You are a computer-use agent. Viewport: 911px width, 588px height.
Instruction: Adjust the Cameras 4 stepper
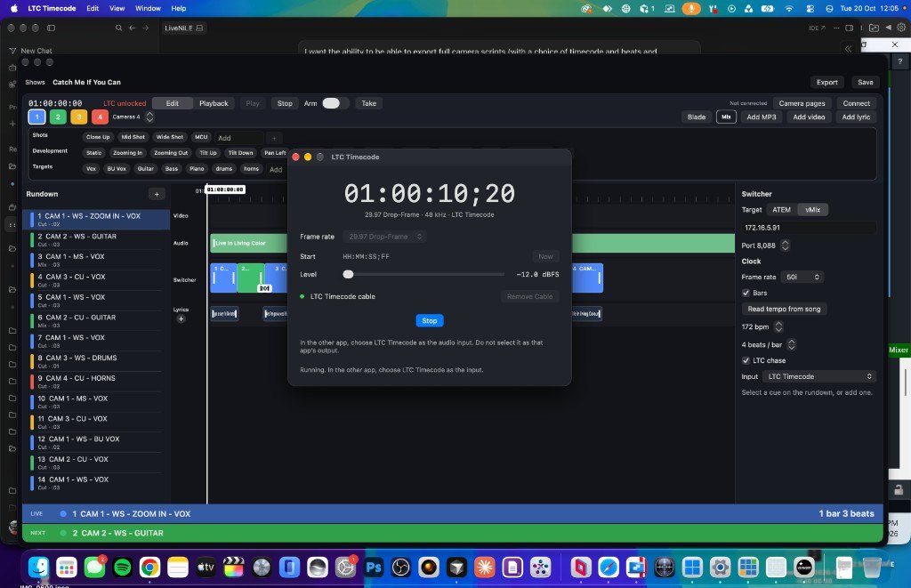[149, 117]
